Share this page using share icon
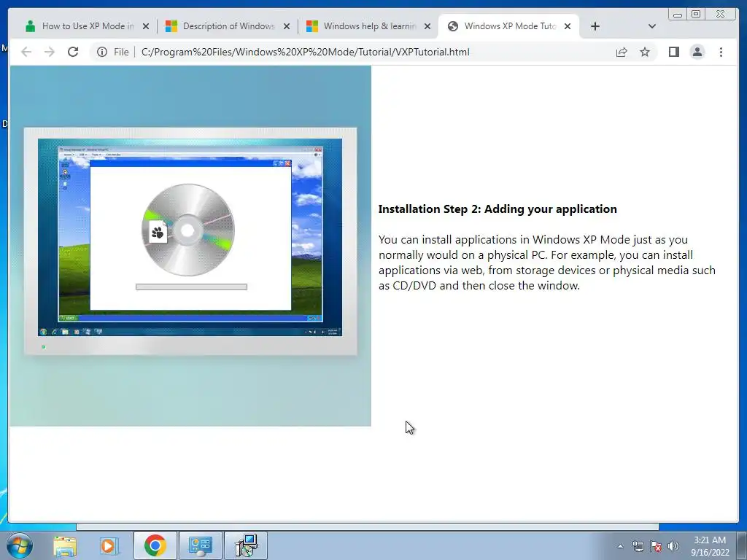 (x=622, y=52)
